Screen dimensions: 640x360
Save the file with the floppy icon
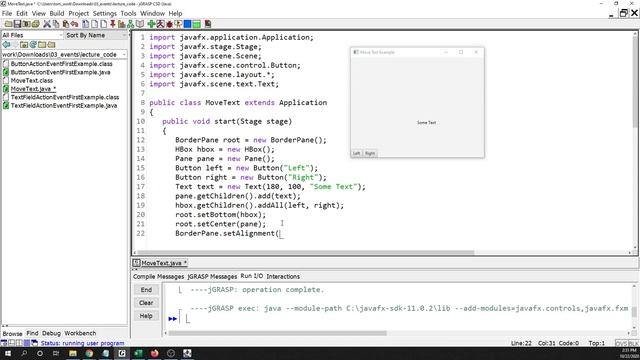point(18,24)
